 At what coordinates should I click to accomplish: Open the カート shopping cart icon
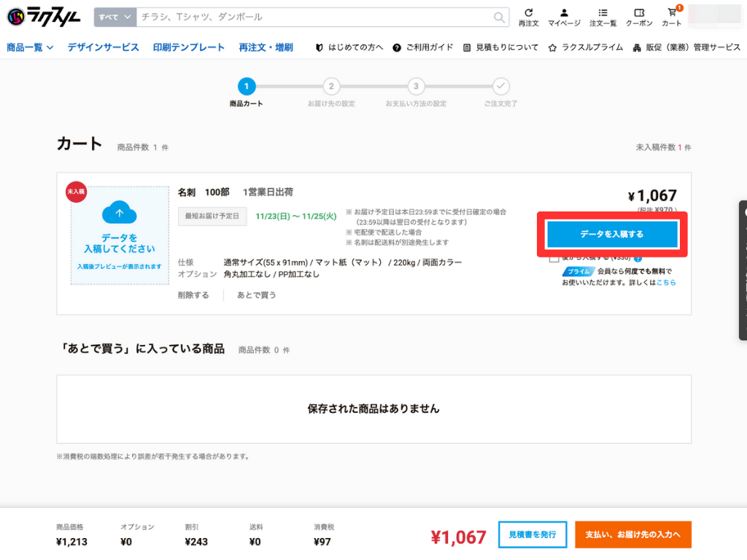click(x=671, y=16)
